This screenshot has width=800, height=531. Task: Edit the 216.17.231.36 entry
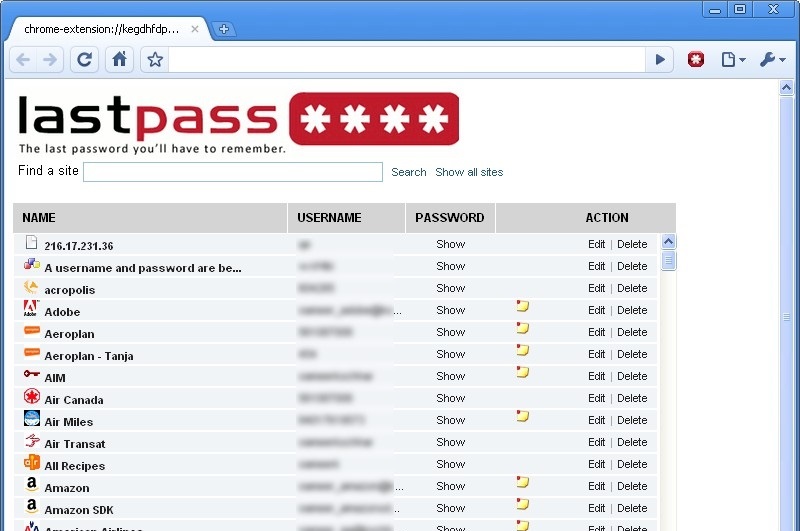coord(596,244)
